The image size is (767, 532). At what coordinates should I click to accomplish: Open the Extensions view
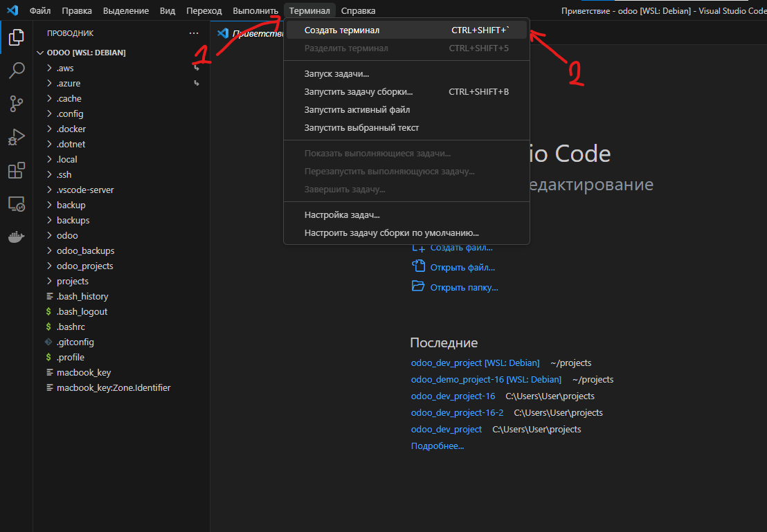pos(16,170)
